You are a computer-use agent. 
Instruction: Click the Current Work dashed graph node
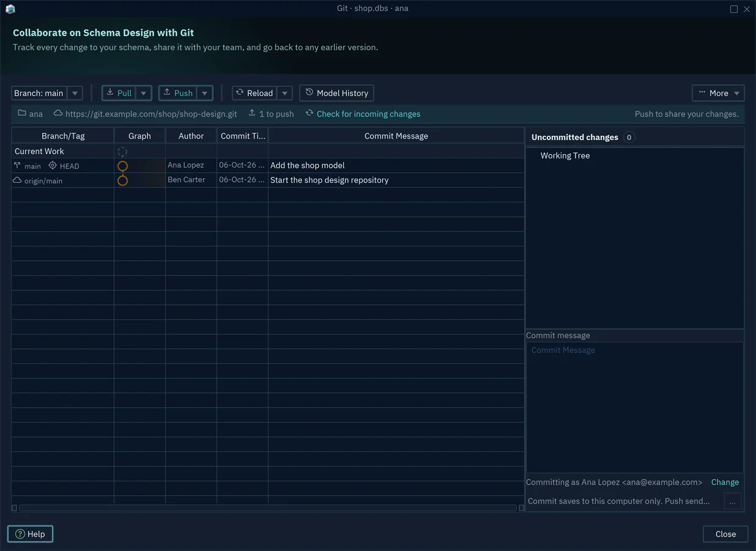[122, 152]
